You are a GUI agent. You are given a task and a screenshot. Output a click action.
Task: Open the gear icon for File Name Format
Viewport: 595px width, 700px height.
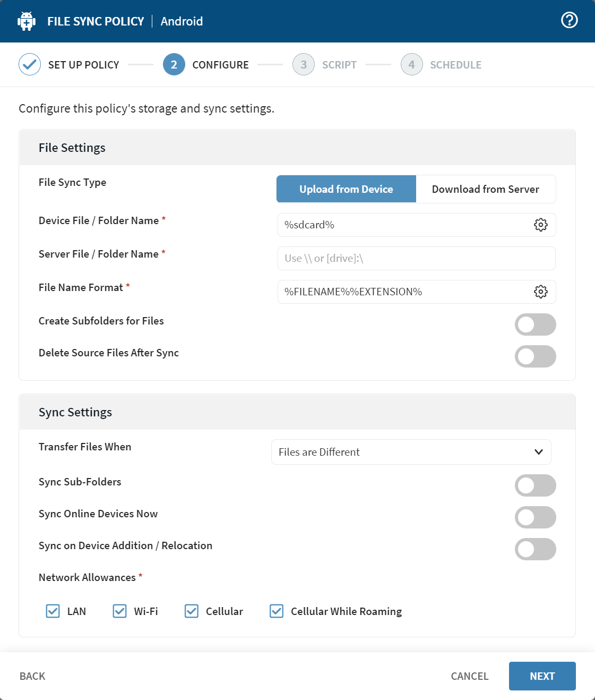(x=541, y=292)
